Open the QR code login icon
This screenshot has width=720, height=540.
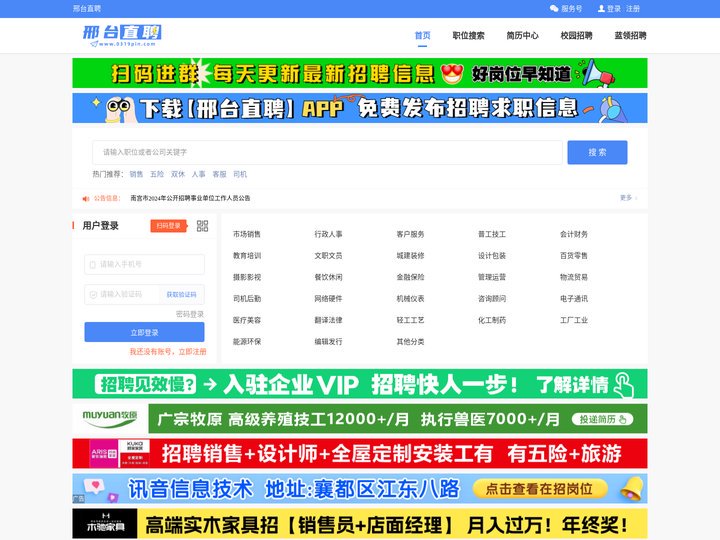[x=202, y=225]
